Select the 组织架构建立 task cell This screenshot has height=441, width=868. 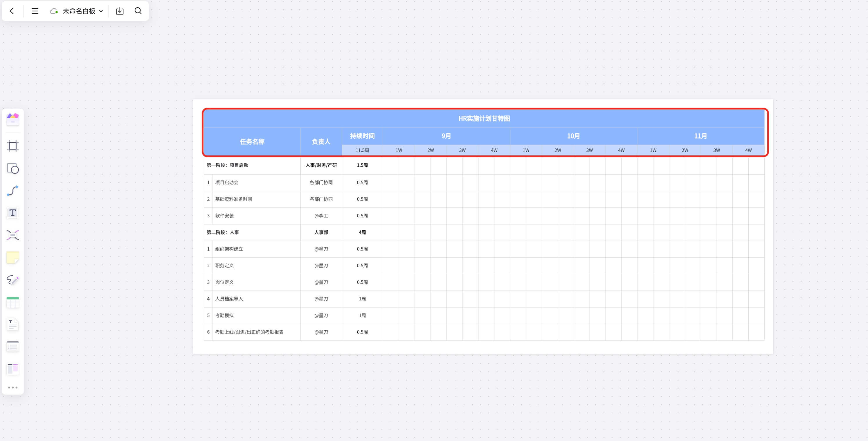[x=256, y=249]
